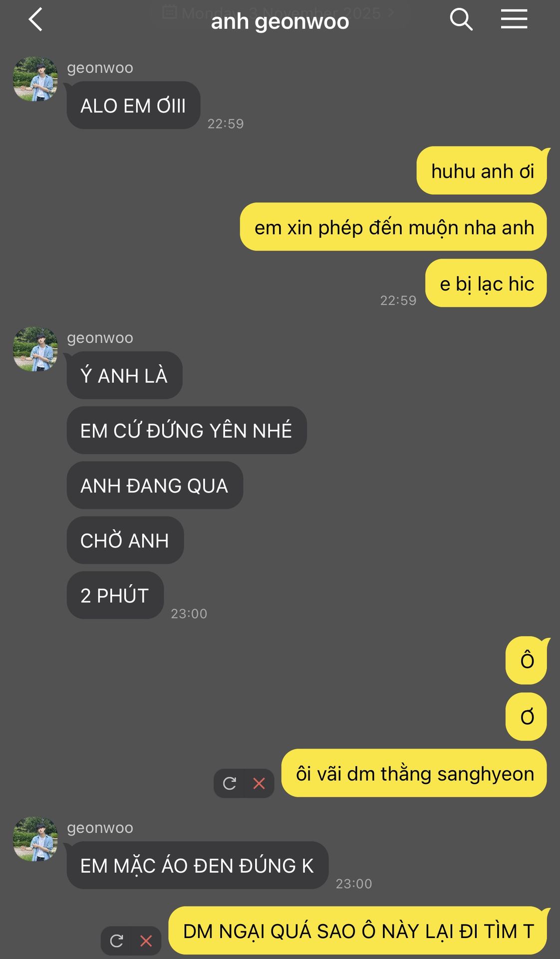Open the calendar icon by the date
This screenshot has width=560, height=959.
(170, 12)
